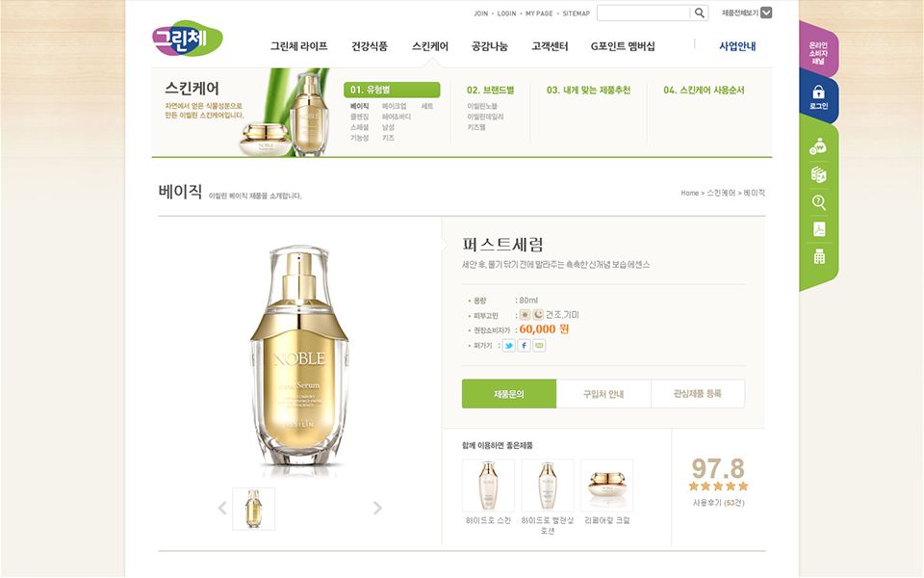Share product via Twitter icon
Image resolution: width=924 pixels, height=578 pixels.
[509, 346]
